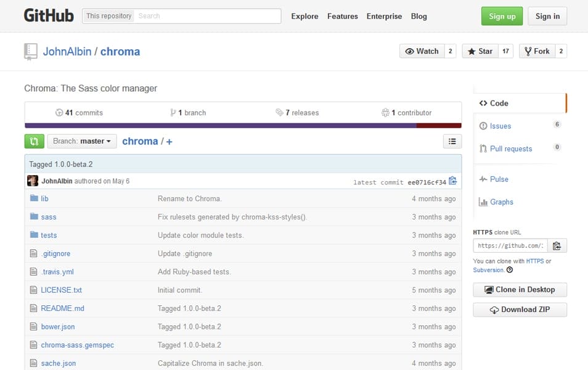Star the chroma repository
This screenshot has height=370, width=588.
point(480,51)
